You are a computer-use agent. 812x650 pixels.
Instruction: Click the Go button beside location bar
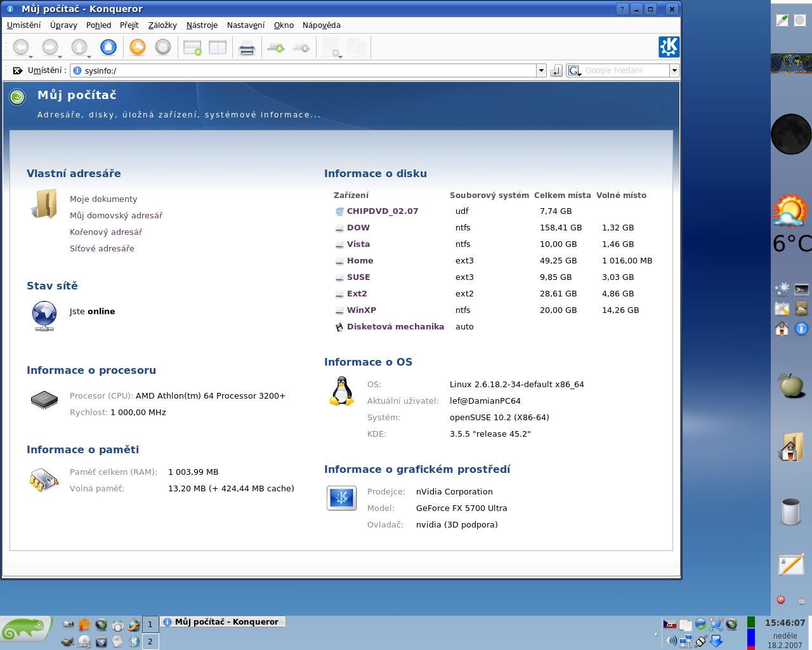pyautogui.click(x=556, y=70)
